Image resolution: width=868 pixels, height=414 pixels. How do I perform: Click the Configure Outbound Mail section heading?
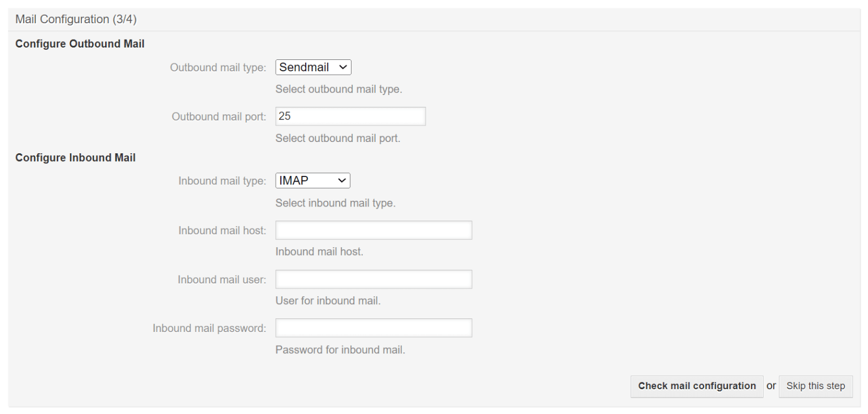79,44
